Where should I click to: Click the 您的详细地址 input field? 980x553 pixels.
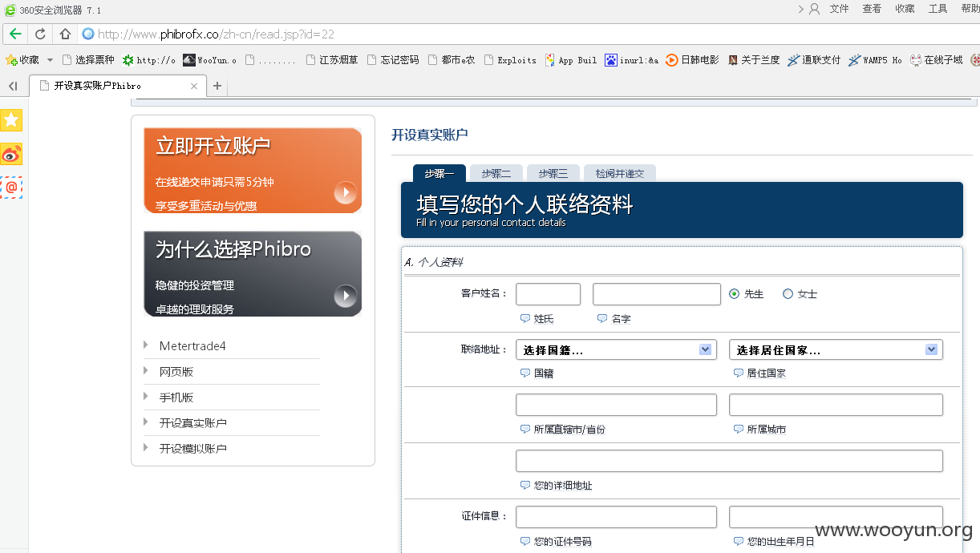pos(729,461)
